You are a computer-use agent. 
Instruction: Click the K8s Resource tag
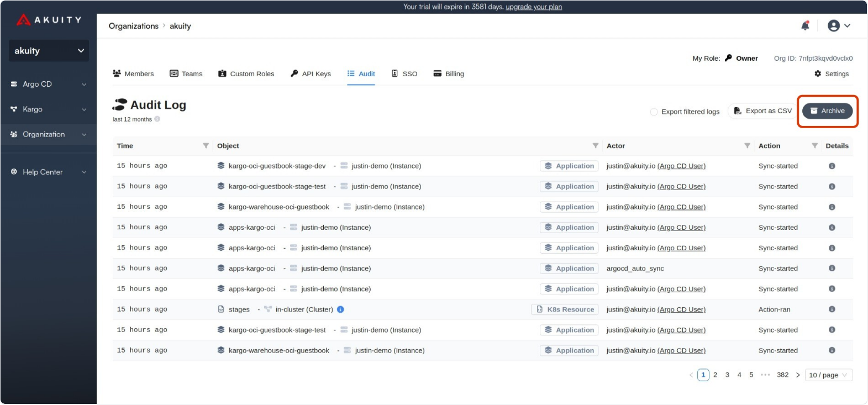565,309
